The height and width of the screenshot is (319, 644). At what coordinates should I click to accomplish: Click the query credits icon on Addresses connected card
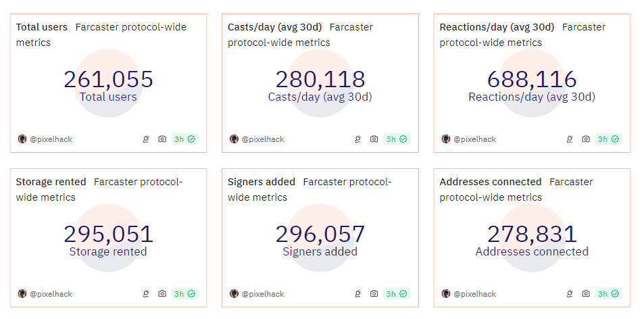click(x=570, y=294)
